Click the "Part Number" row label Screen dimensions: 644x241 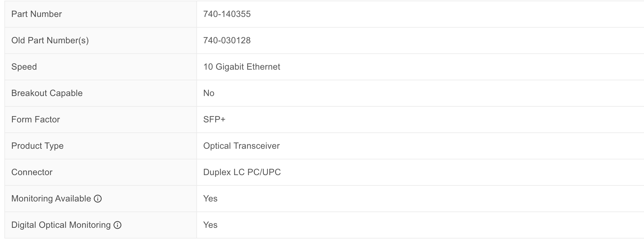tap(36, 14)
